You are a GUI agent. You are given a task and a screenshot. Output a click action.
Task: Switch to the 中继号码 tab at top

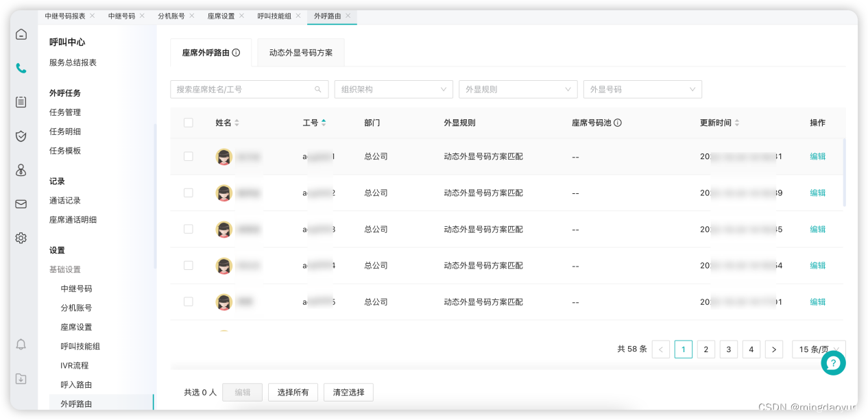pos(121,16)
